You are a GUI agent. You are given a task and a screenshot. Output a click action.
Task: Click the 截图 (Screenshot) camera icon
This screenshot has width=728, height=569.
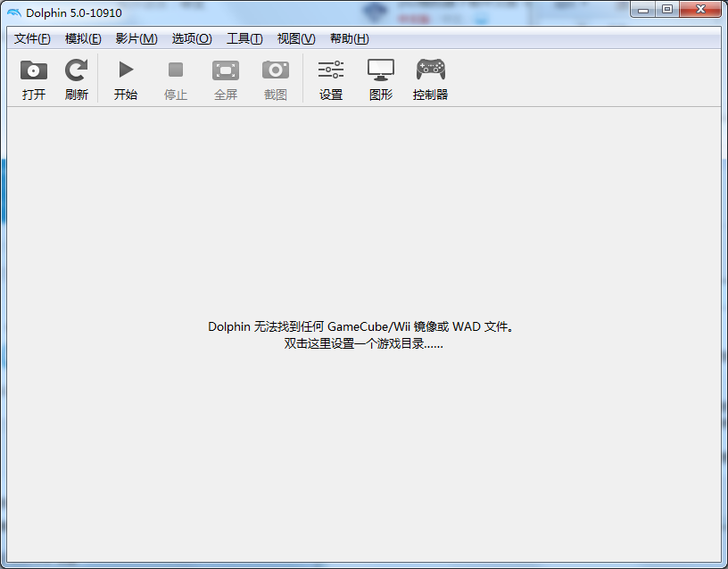pos(276,71)
